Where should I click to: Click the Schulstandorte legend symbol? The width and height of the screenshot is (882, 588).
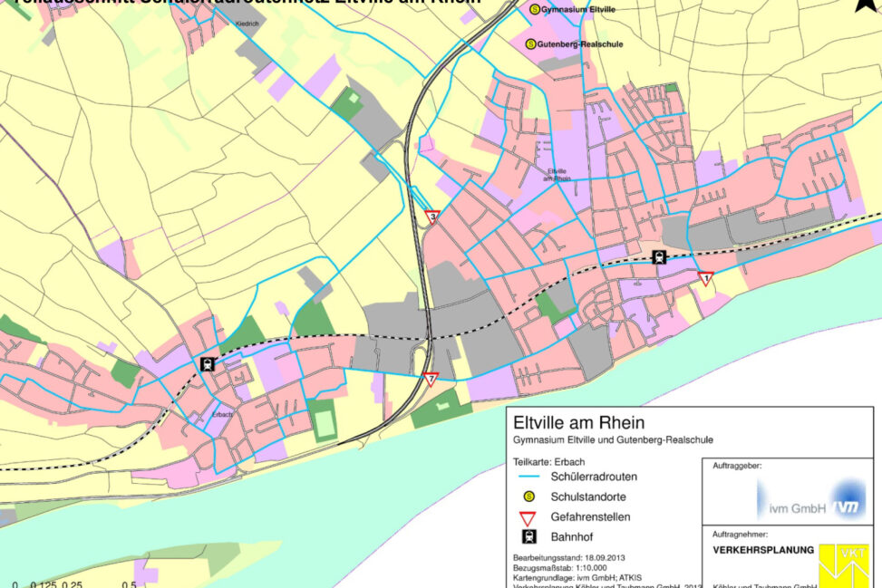tap(529, 496)
